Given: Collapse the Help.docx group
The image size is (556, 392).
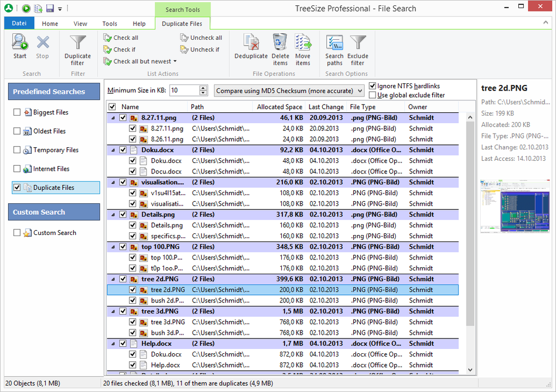Looking at the screenshot, I should (x=113, y=344).
